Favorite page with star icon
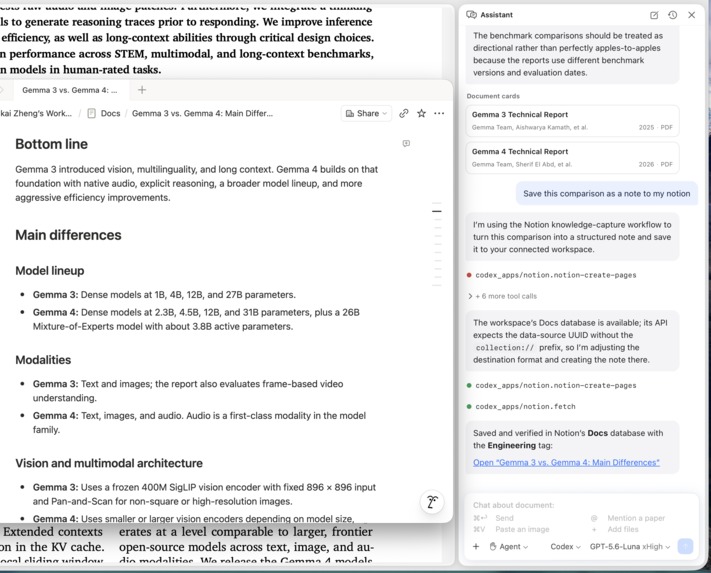The width and height of the screenshot is (711, 573). (x=421, y=113)
